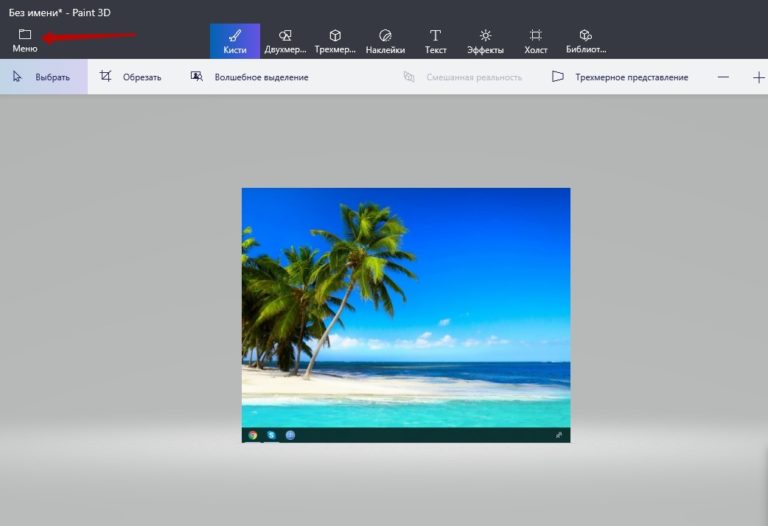The image size is (768, 526).
Task: Open the Холст canvas settings
Action: pos(536,41)
